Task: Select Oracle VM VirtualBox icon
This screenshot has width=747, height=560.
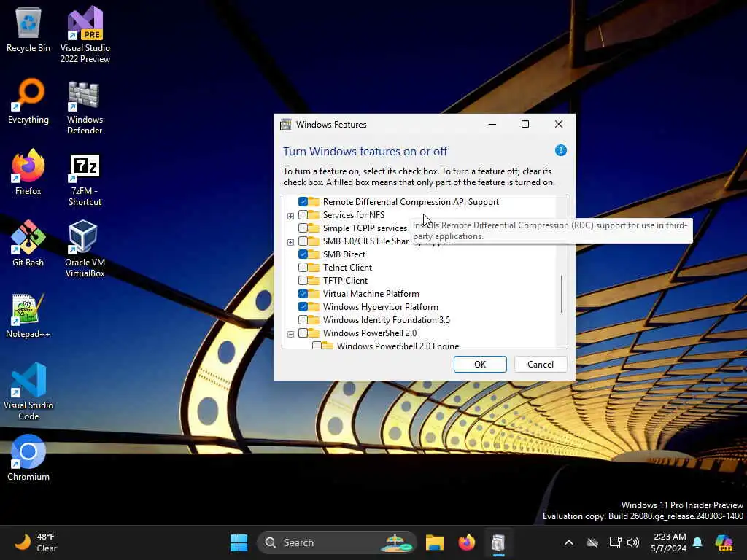Action: click(85, 249)
